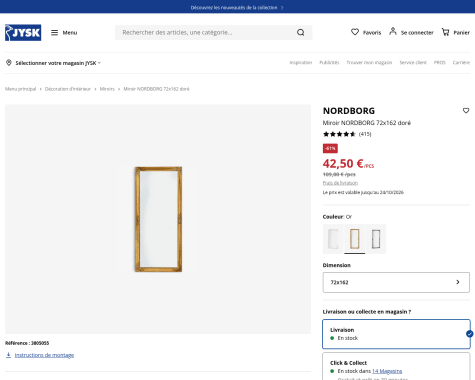Viewport: 475px width, 380px height.
Task: Click the JYSK logo
Action: pyautogui.click(x=23, y=32)
